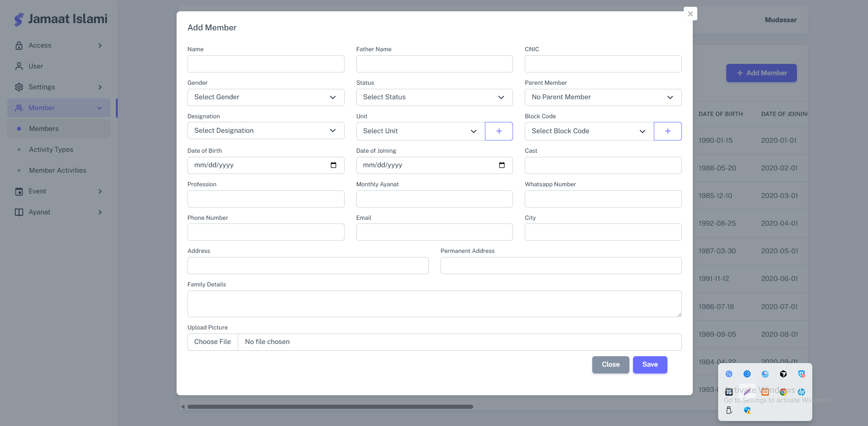This screenshot has height=426, width=868.
Task: Click the Choose File upload button
Action: [x=212, y=342]
